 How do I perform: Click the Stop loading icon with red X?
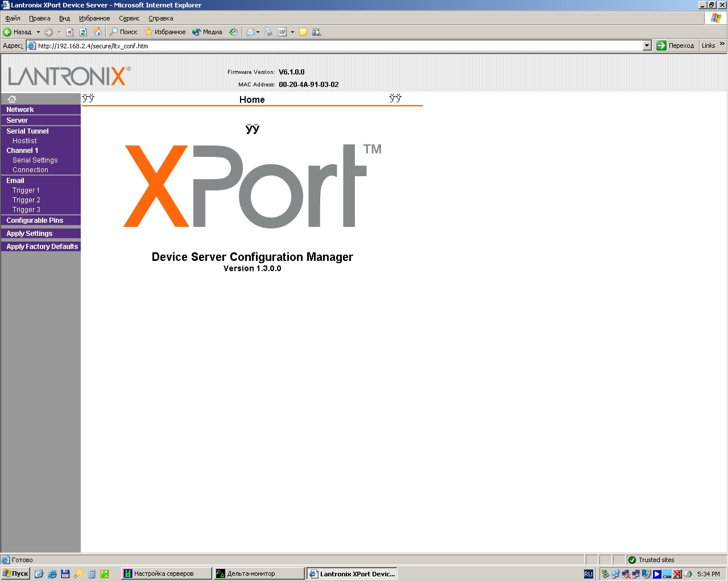click(x=69, y=32)
